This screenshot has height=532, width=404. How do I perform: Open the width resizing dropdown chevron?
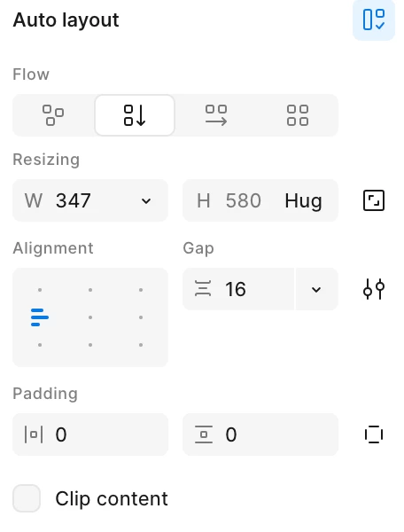click(146, 201)
